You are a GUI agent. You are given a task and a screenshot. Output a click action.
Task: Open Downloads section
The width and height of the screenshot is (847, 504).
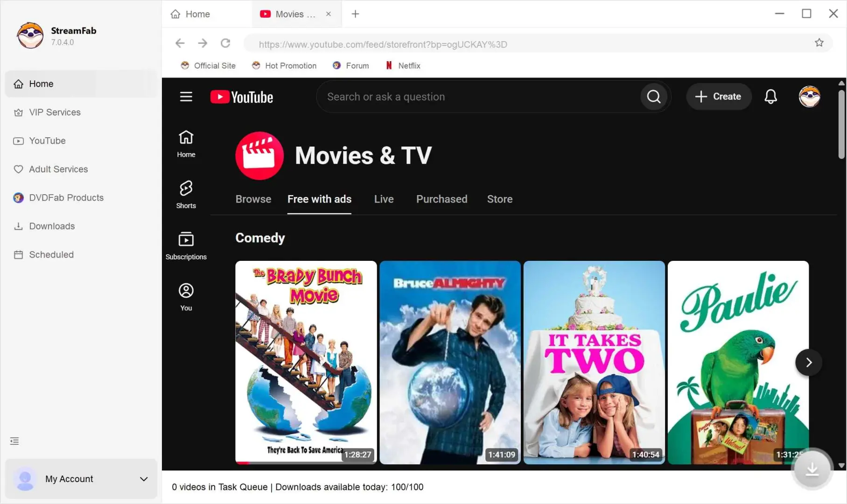[81, 226]
